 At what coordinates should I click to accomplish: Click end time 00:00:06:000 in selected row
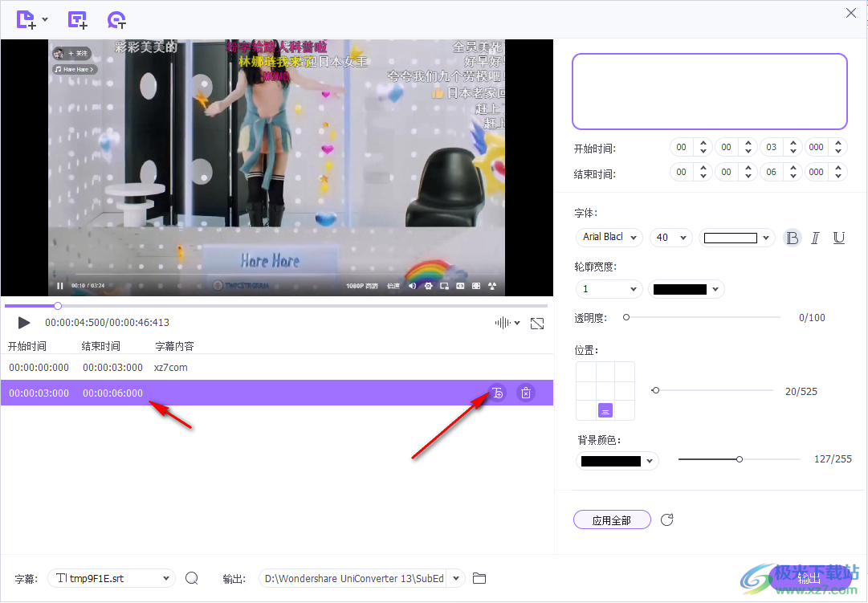(113, 393)
